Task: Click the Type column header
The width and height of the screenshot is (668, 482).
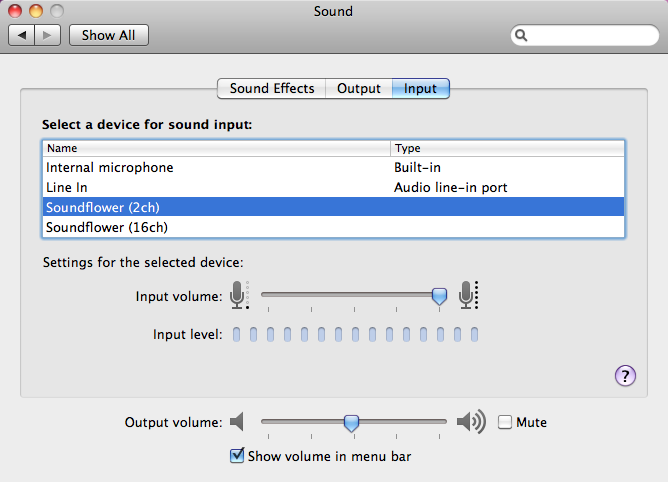Action: tap(507, 148)
